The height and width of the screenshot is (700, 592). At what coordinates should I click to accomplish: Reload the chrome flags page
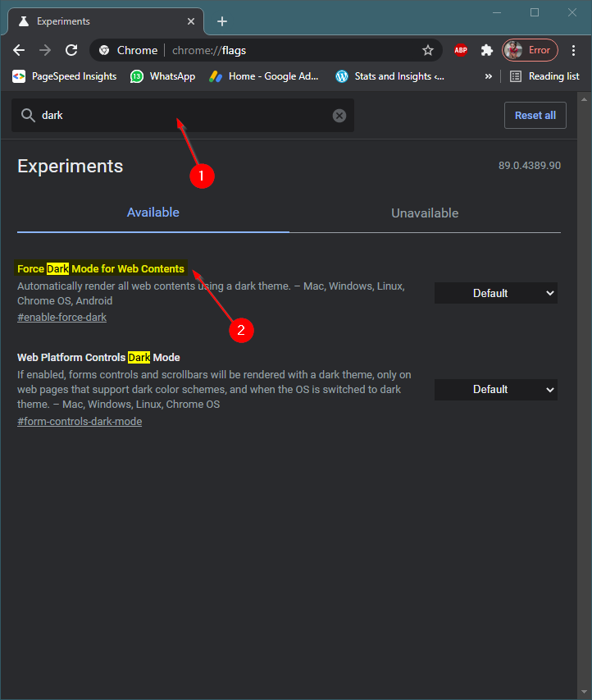(x=71, y=50)
